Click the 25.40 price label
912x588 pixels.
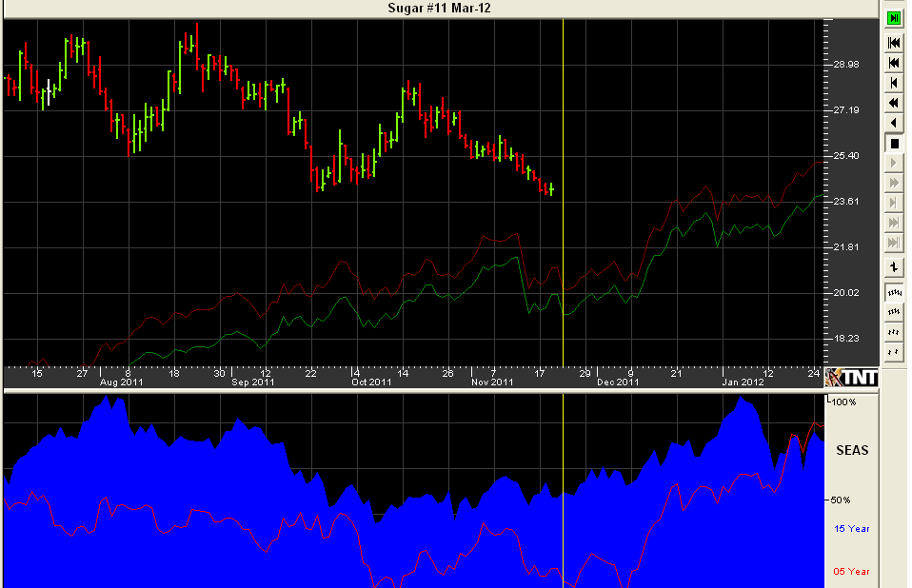[845, 156]
